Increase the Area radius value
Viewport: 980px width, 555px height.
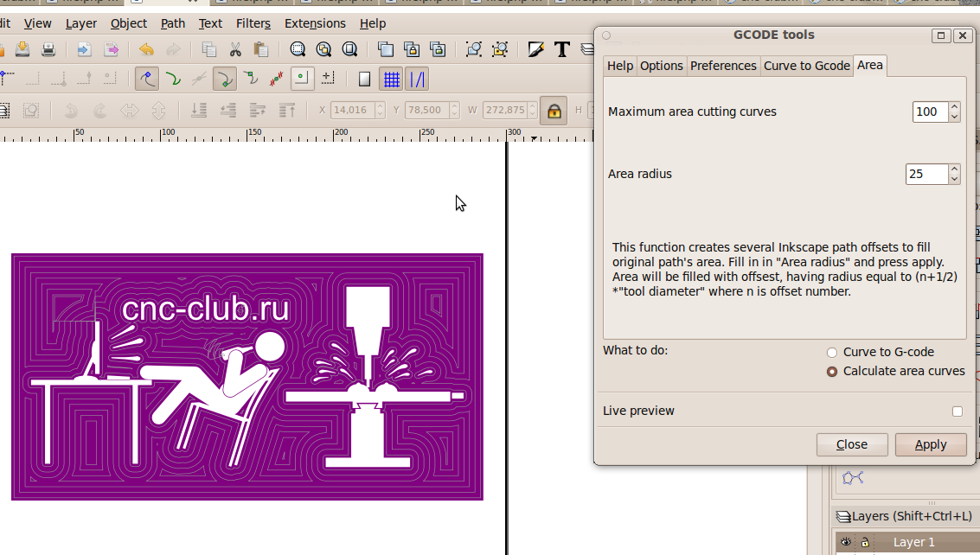[x=954, y=169]
